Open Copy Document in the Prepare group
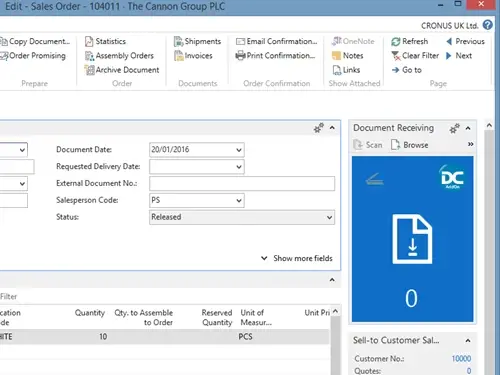This screenshot has height=375, width=500. pos(35,41)
